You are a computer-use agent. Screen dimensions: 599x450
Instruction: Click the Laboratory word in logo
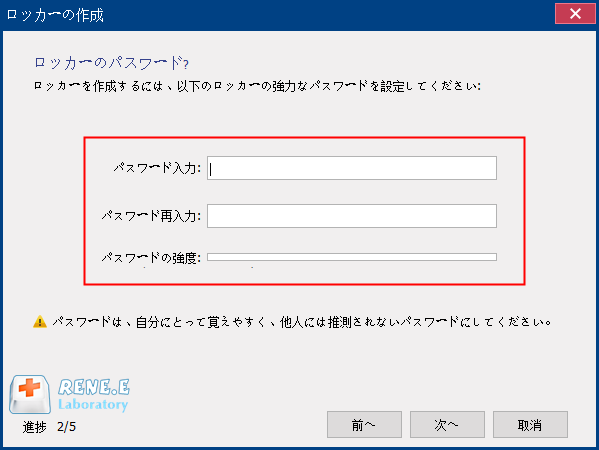[x=93, y=405]
